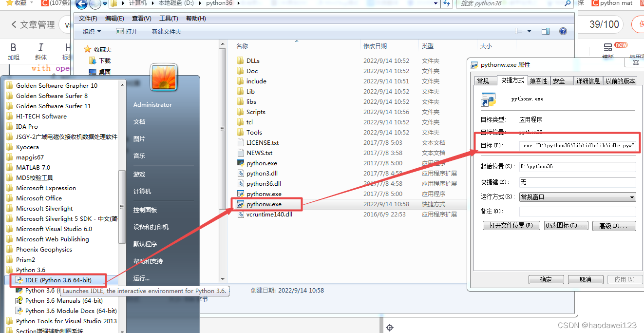Open the DLLs folder icon
The image size is (644, 333).
(x=240, y=61)
